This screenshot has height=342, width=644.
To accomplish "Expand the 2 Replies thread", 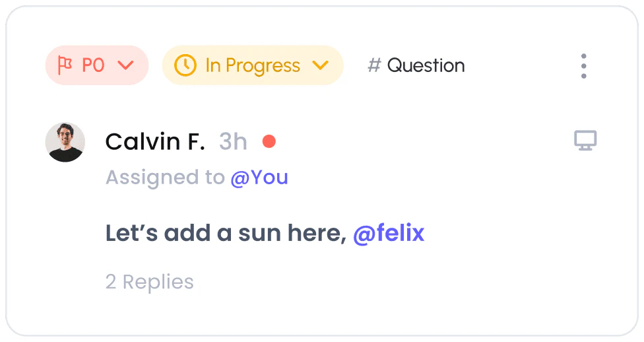I will 150,282.
